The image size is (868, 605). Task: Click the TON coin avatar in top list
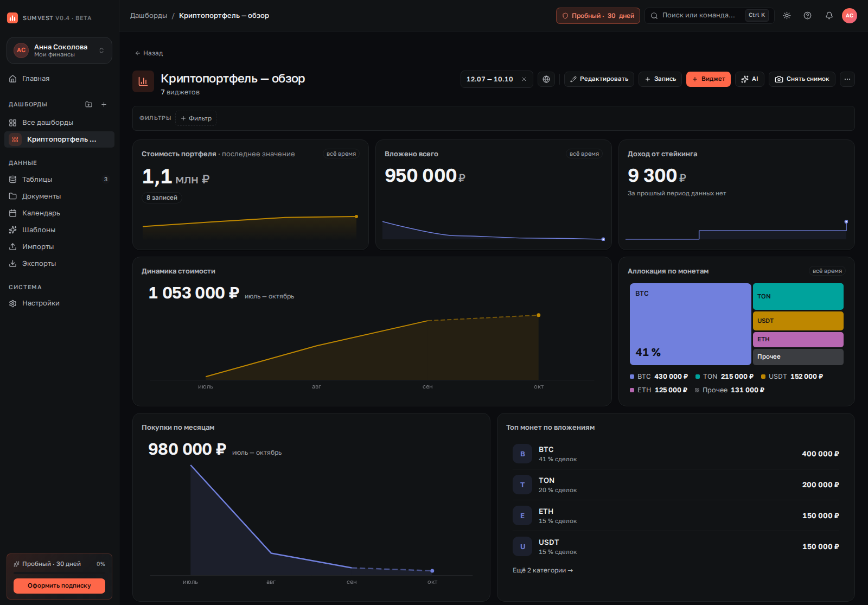click(522, 485)
